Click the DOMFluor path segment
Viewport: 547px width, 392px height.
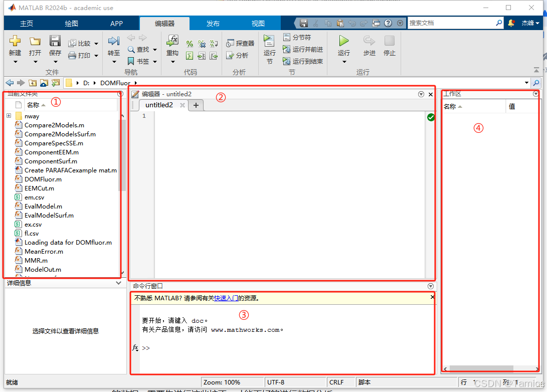115,83
